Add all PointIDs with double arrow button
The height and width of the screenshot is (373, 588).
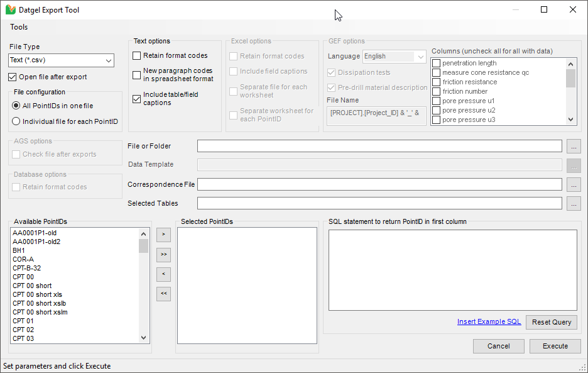click(163, 254)
